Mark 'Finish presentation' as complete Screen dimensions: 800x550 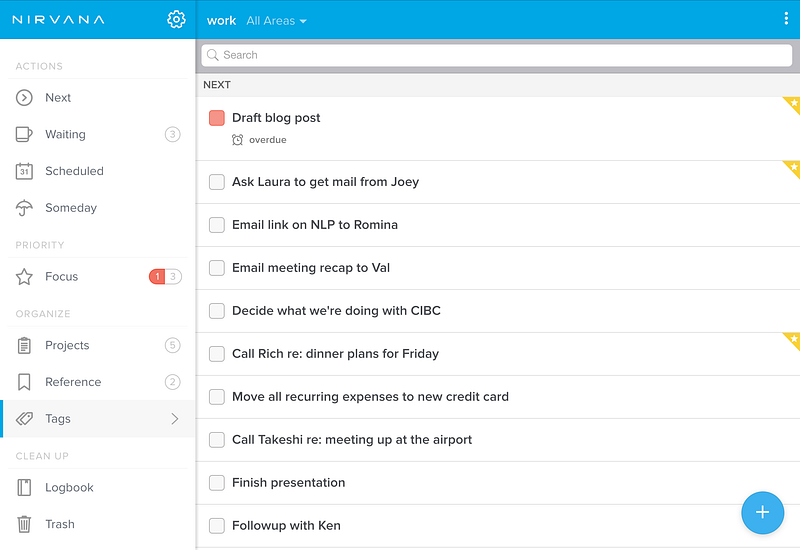coord(217,483)
